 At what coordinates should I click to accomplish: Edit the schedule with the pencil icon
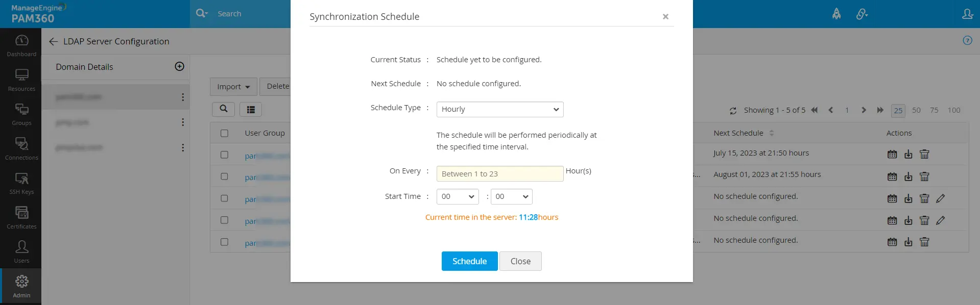click(941, 198)
